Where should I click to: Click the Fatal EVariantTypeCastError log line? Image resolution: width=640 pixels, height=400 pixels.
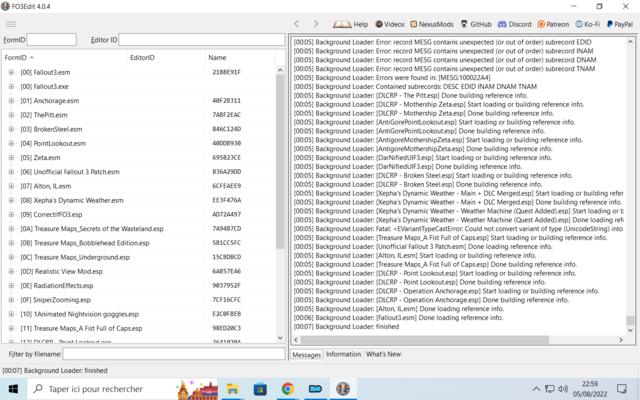coord(458,229)
